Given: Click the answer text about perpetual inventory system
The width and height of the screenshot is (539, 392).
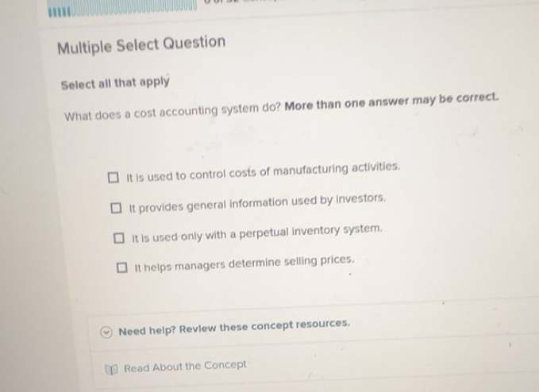Looking at the screenshot, I should tap(257, 232).
